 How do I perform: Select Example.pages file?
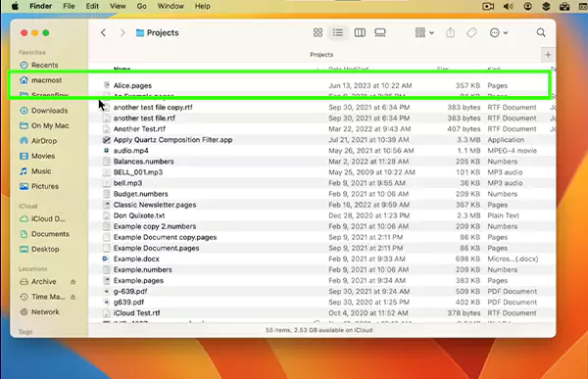click(x=321, y=281)
